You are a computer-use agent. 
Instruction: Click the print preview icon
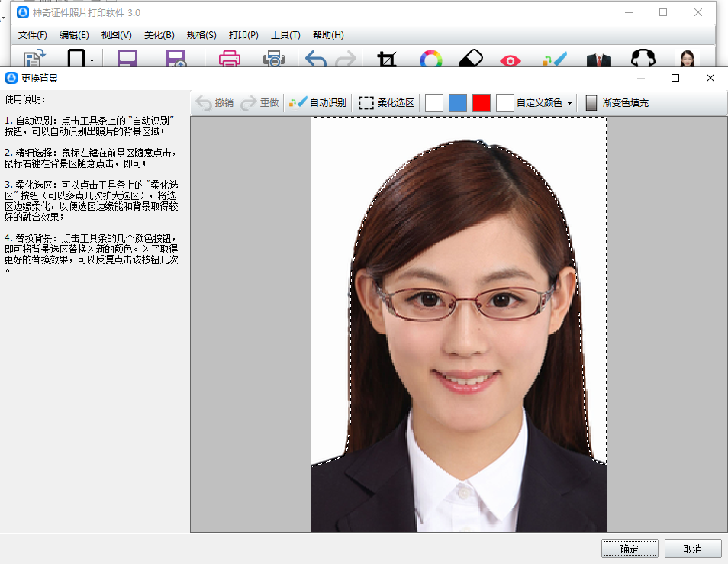pyautogui.click(x=273, y=60)
